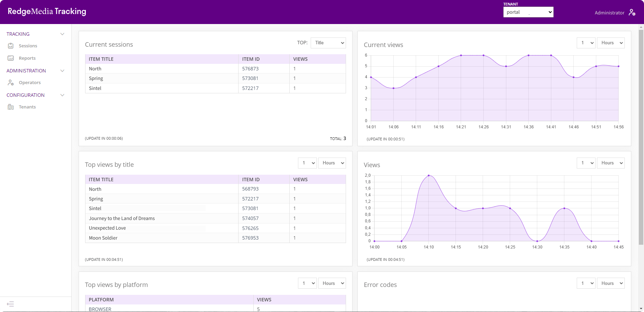Click item ID 574057
The image size is (644, 312).
(250, 218)
